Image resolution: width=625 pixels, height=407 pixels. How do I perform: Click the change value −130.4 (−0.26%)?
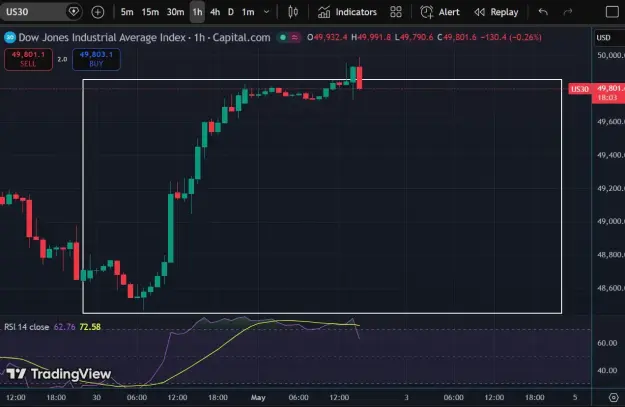[511, 37]
